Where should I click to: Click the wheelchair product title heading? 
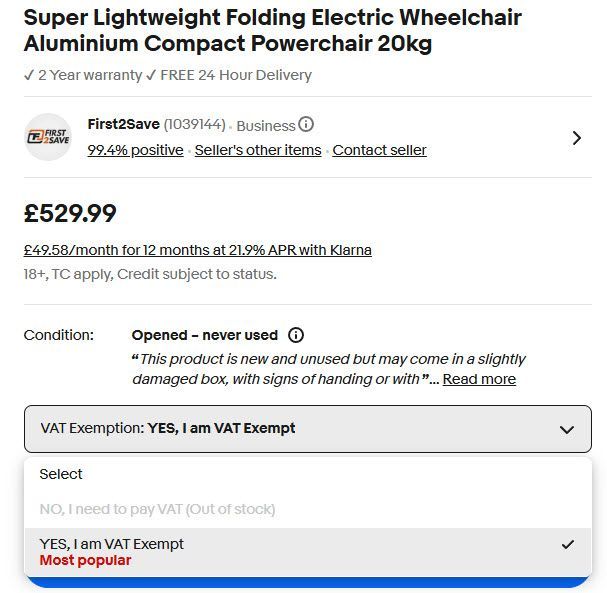(272, 31)
